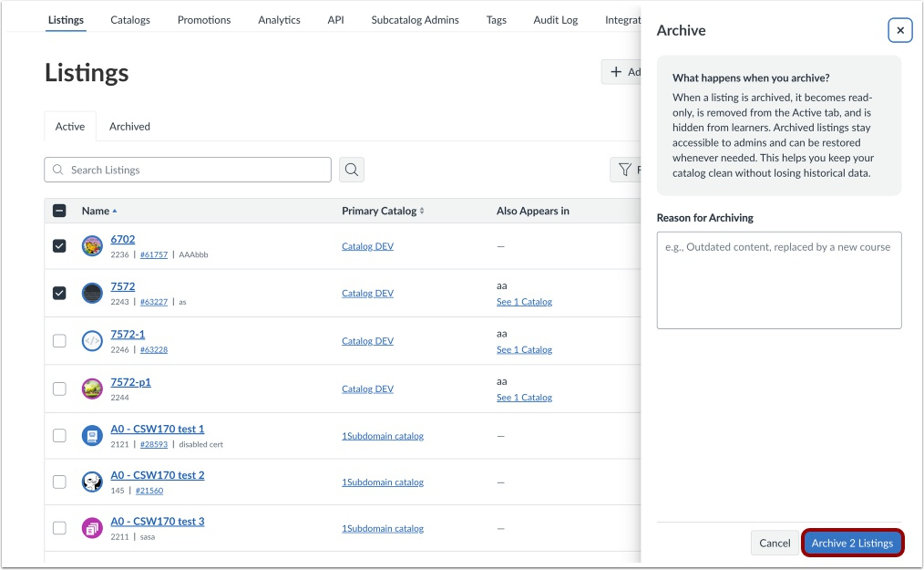
Task: Click the plus icon on the Add button
Action: [616, 71]
